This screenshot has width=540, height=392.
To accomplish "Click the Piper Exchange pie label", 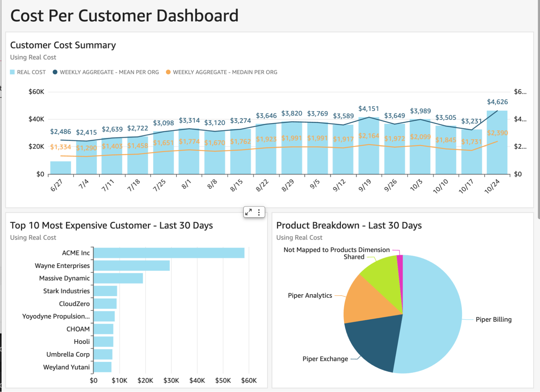I will coord(325,359).
